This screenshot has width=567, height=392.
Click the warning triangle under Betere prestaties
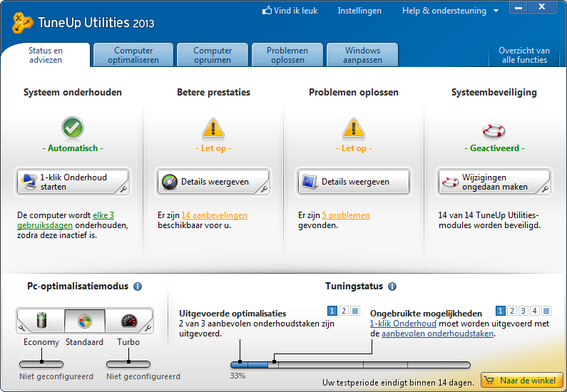pyautogui.click(x=213, y=128)
